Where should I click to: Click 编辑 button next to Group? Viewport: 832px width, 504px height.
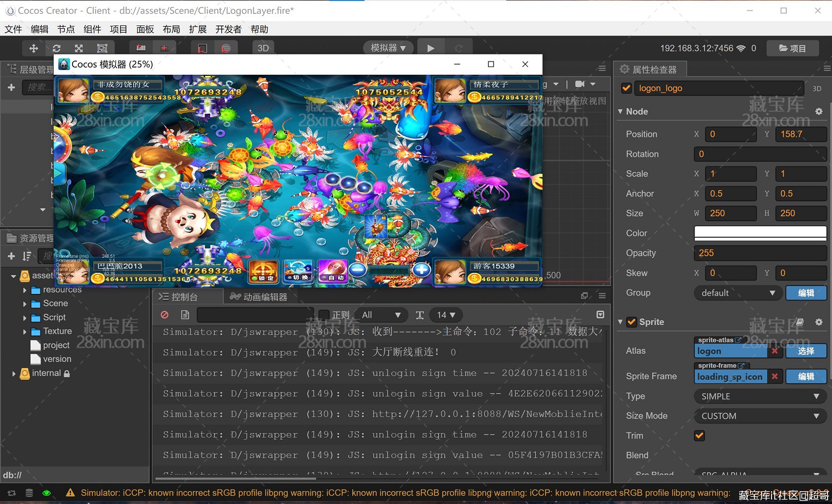click(806, 293)
